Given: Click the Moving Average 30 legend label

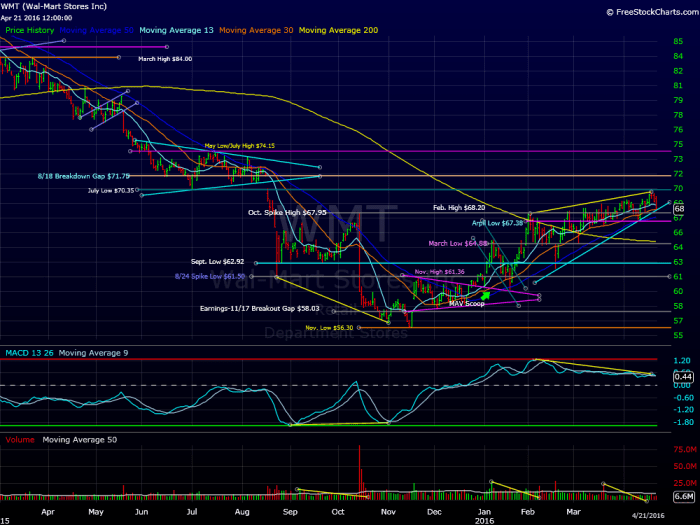Looking at the screenshot, I should click(256, 30).
